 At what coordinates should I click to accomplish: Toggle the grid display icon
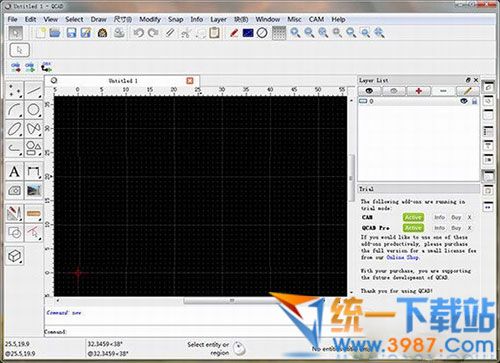coord(279,33)
